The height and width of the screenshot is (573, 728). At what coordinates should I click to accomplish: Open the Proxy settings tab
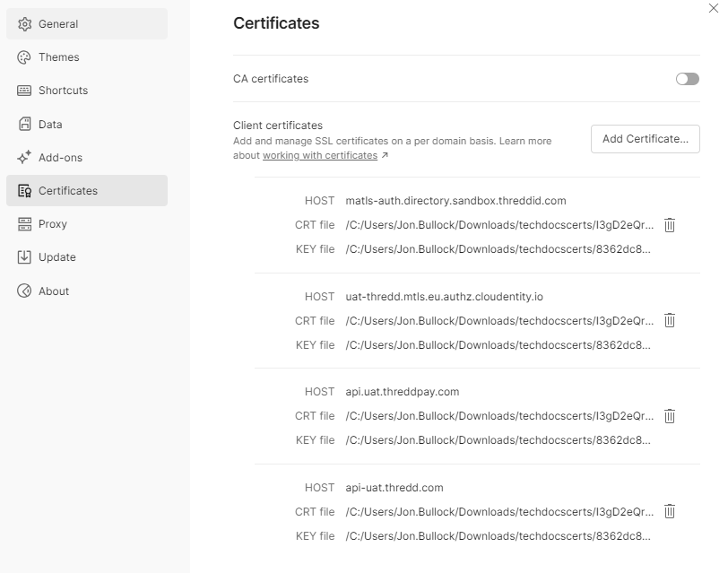(87, 224)
